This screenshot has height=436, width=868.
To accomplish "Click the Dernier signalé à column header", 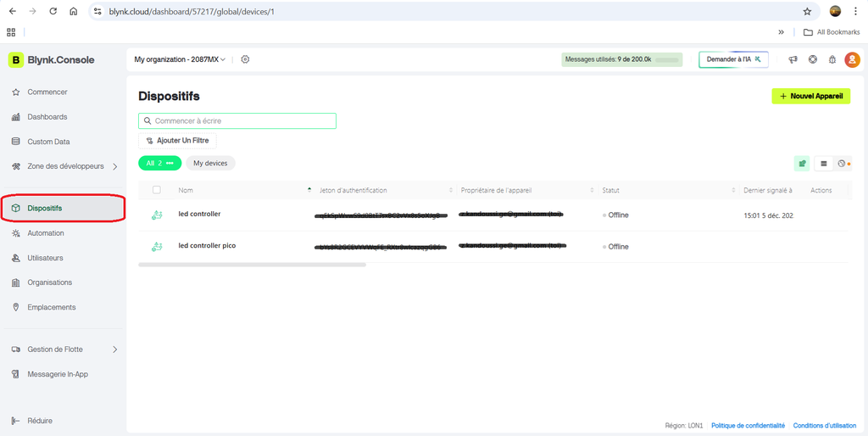I will coord(768,190).
